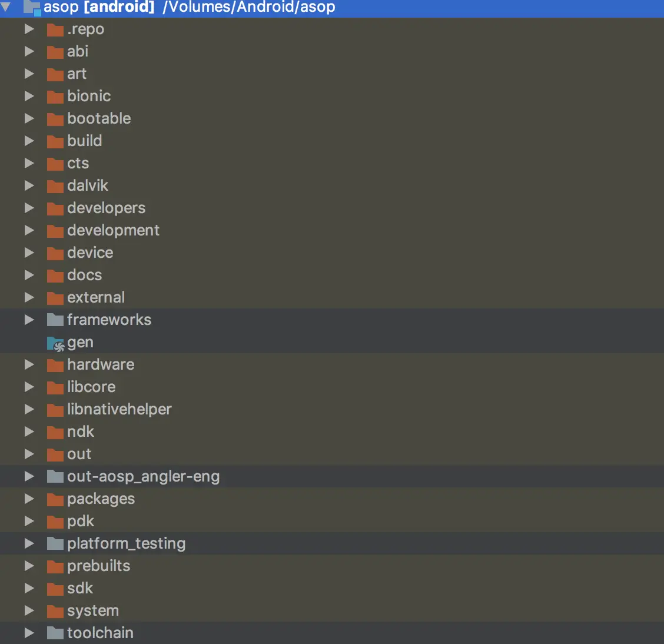Screen dimensions: 664x644
Task: Click the "/Volumes/Android/asop" path text
Action: pos(249,7)
